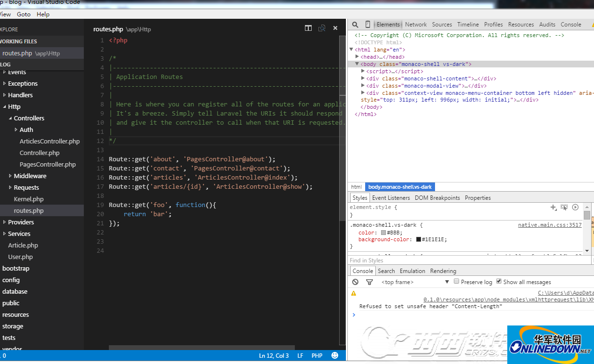
Task: Enable the Preserve log checkbox
Action: pos(456,281)
